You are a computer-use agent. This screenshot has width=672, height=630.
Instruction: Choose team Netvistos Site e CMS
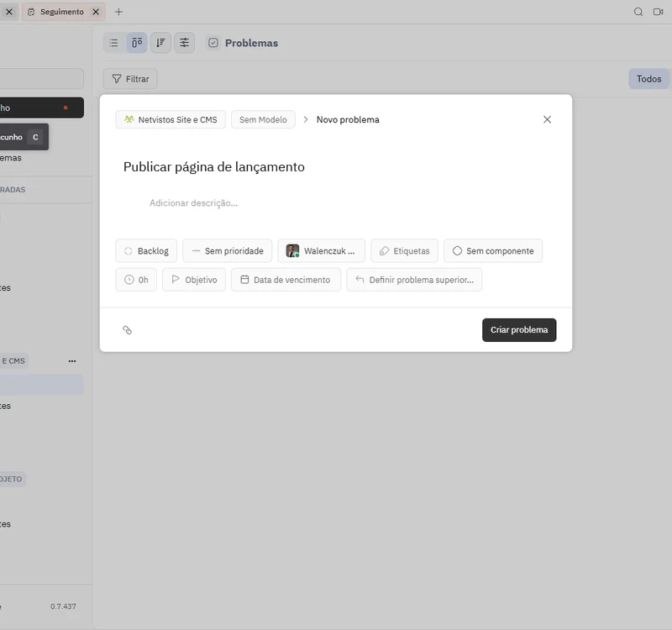171,119
